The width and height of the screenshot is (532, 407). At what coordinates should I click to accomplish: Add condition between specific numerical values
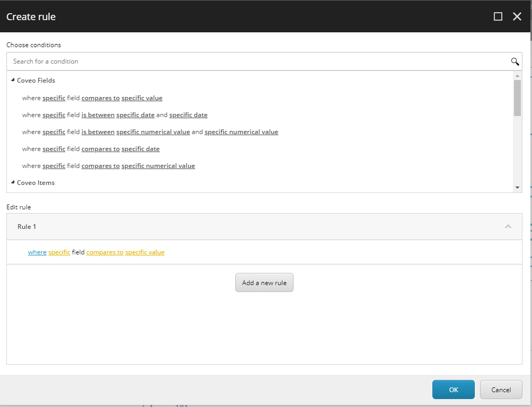150,132
